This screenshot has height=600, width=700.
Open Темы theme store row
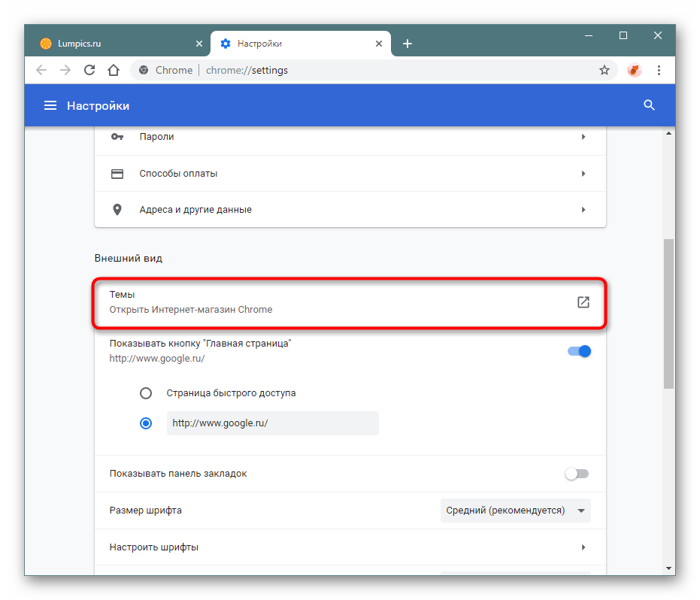[x=350, y=302]
